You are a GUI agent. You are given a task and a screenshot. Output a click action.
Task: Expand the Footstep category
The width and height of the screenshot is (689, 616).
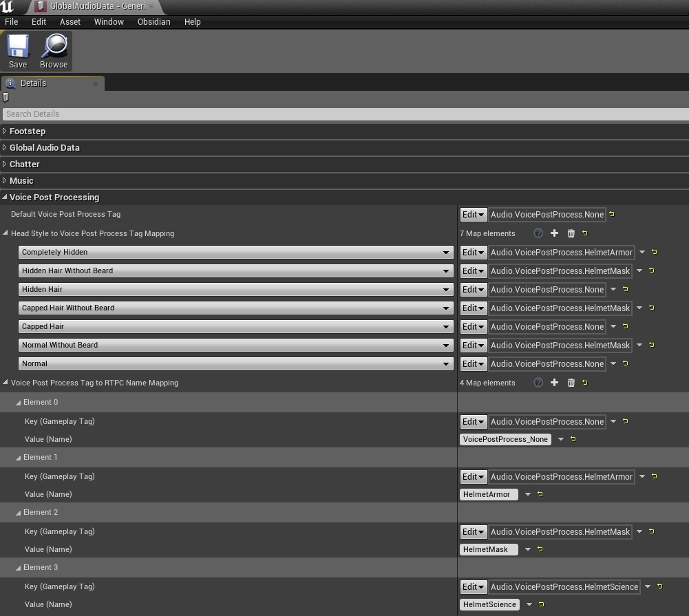(x=4, y=131)
